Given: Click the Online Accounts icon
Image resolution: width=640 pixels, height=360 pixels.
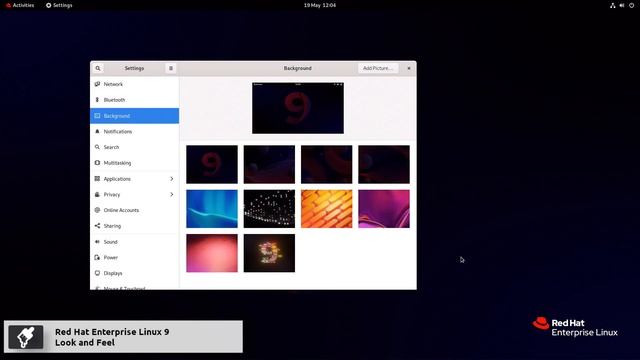Looking at the screenshot, I should tap(97, 210).
